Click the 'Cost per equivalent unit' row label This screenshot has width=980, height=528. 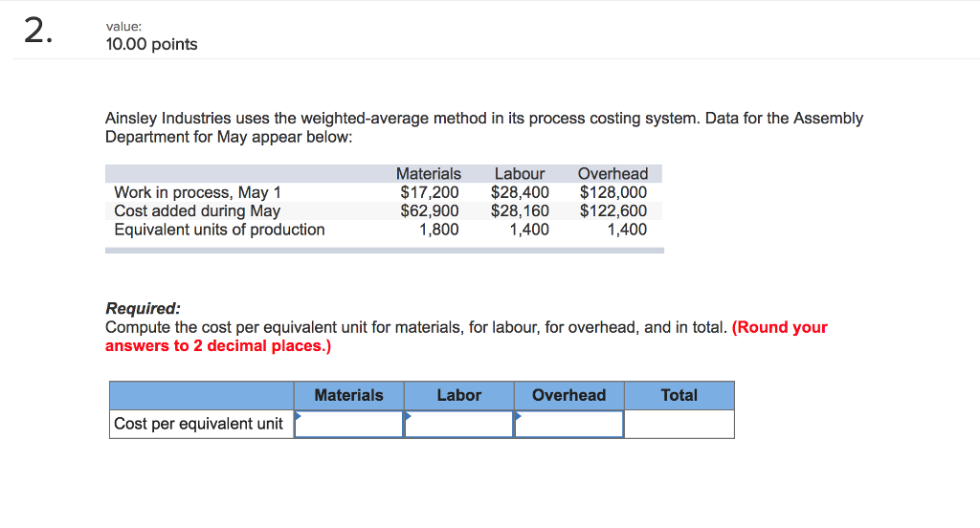point(199,424)
